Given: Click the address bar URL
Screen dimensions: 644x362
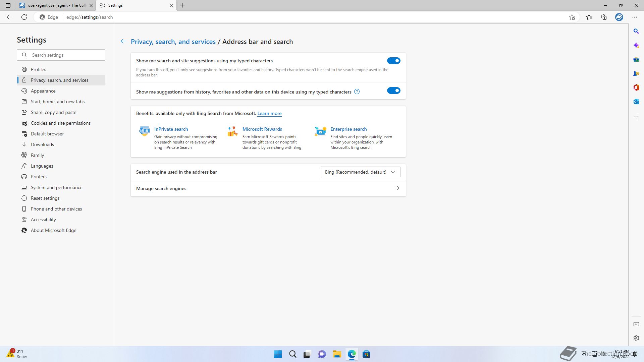Looking at the screenshot, I should coord(90,17).
